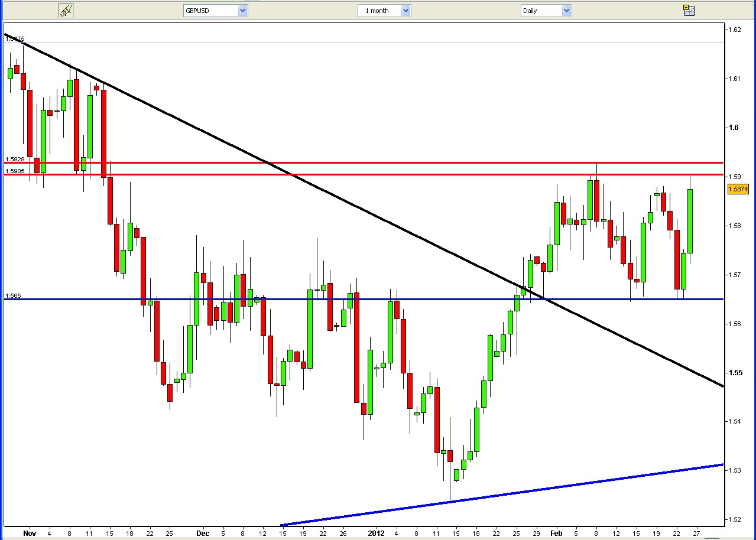This screenshot has width=756, height=540.
Task: Click the 1.55 price axis label
Action: pos(735,372)
